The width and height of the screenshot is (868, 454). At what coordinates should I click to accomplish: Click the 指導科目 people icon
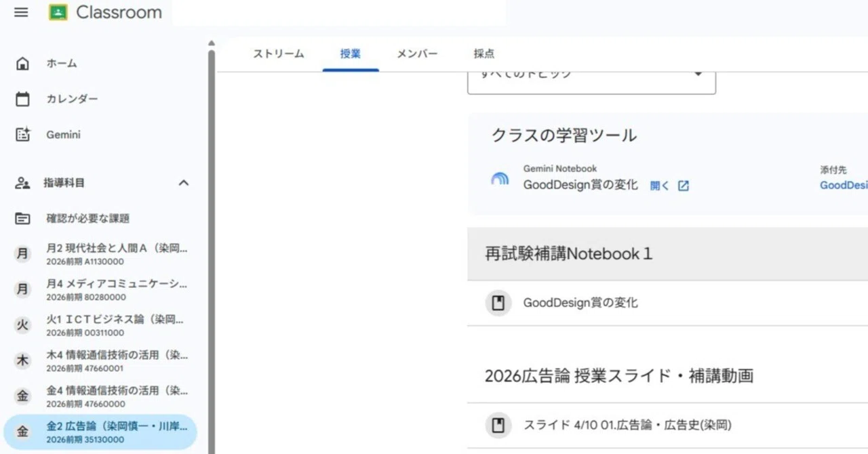click(x=22, y=183)
